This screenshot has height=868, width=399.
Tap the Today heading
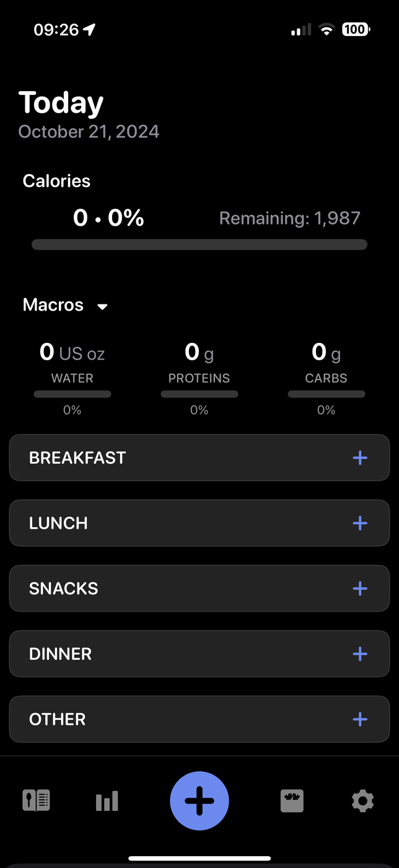tap(61, 103)
